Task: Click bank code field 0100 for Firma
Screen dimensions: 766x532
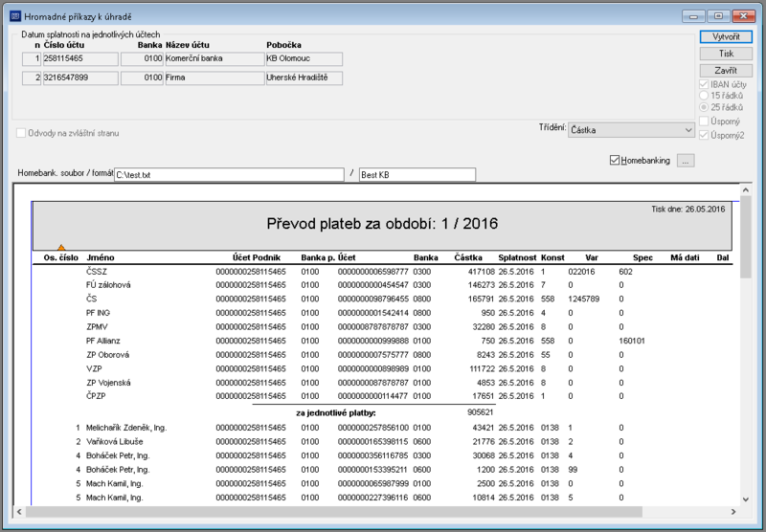Action: 142,78
